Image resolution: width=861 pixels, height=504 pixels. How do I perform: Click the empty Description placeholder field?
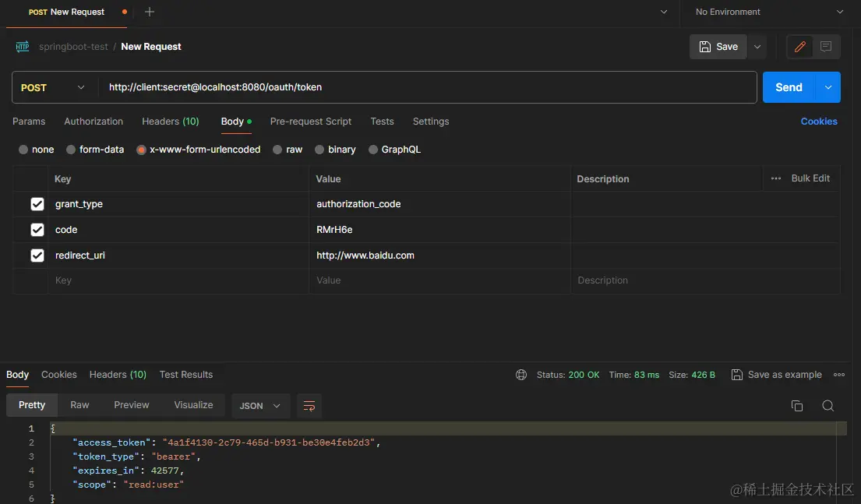click(x=705, y=280)
